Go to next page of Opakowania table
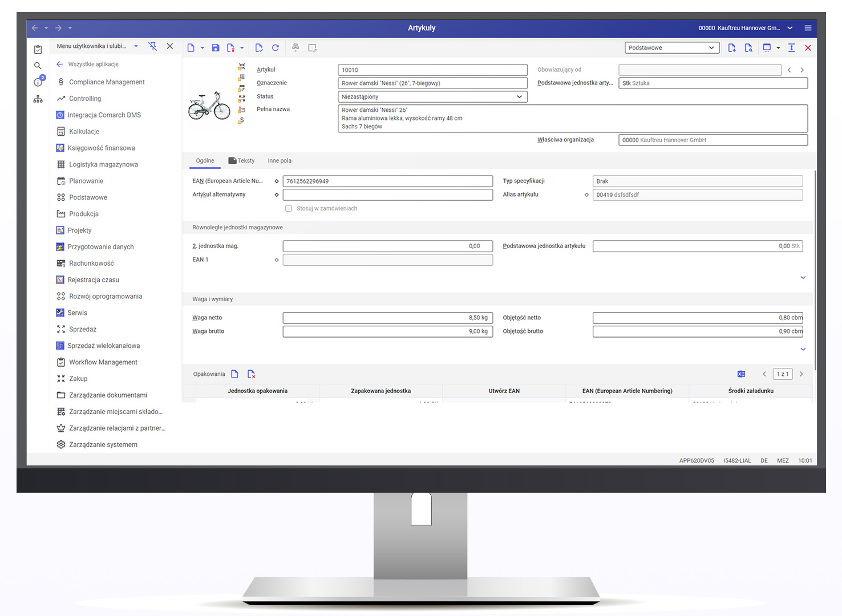Viewport: 842px width, 616px height. (801, 374)
